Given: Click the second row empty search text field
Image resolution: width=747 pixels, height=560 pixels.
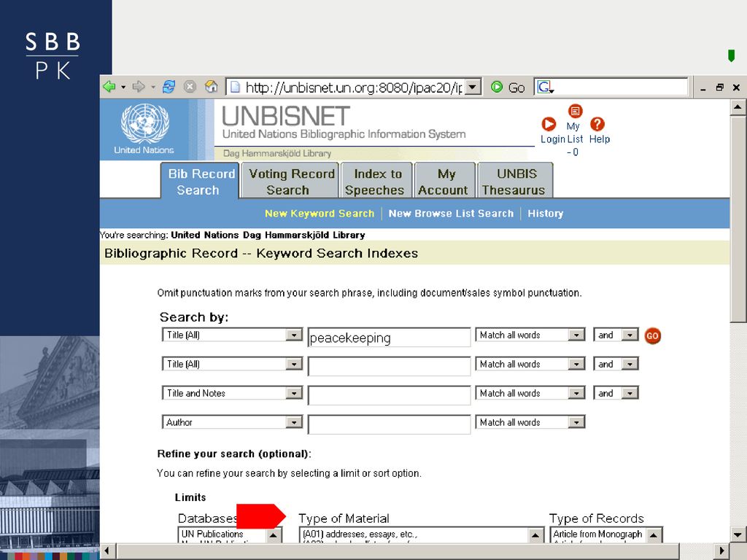Looking at the screenshot, I should point(390,367).
